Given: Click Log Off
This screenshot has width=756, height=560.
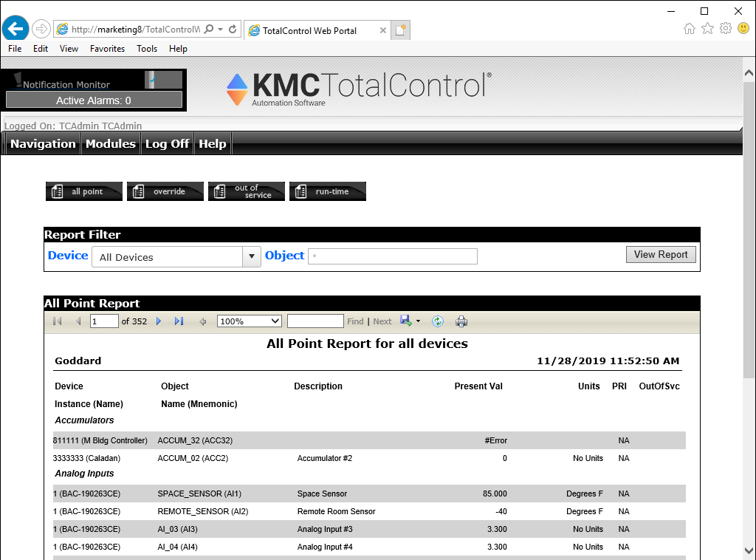Looking at the screenshot, I should [x=167, y=144].
